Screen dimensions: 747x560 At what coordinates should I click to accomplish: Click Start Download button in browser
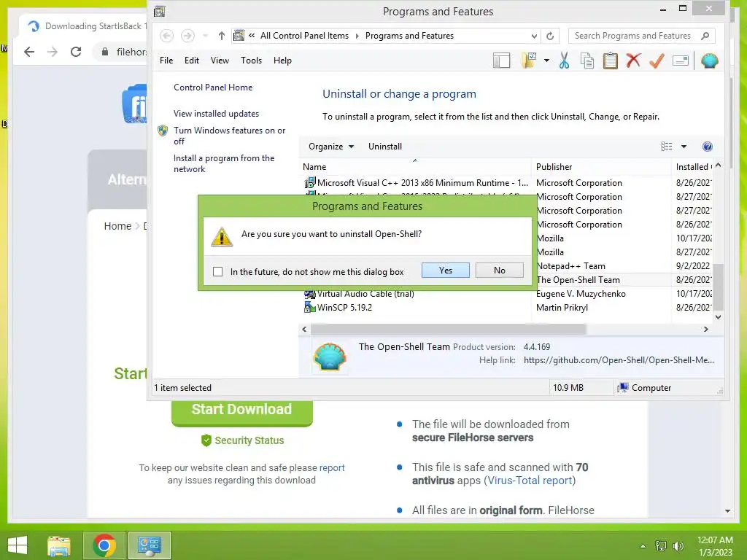[242, 412]
